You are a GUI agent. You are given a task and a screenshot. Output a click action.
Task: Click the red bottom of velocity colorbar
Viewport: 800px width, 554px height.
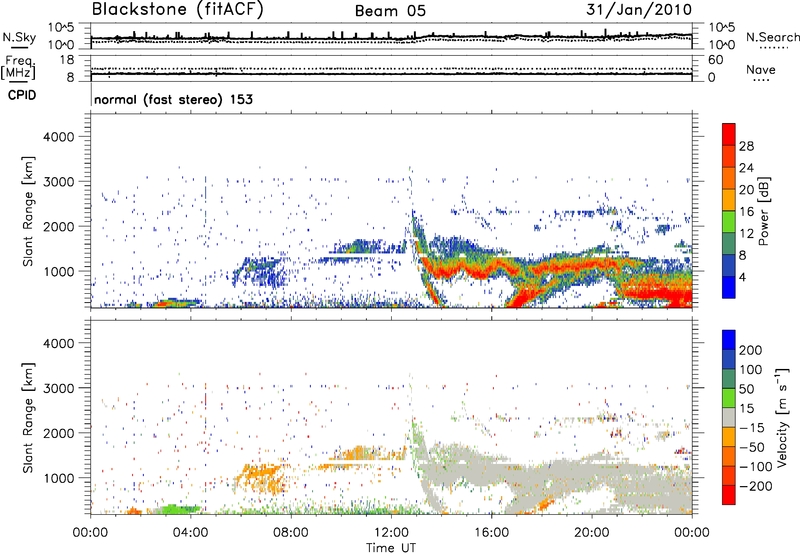coord(729,495)
